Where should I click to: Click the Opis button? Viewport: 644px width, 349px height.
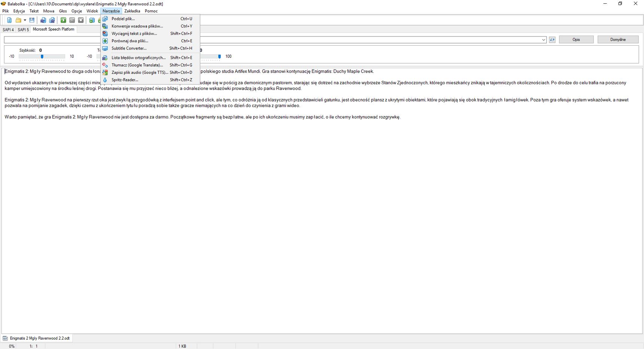(576, 40)
